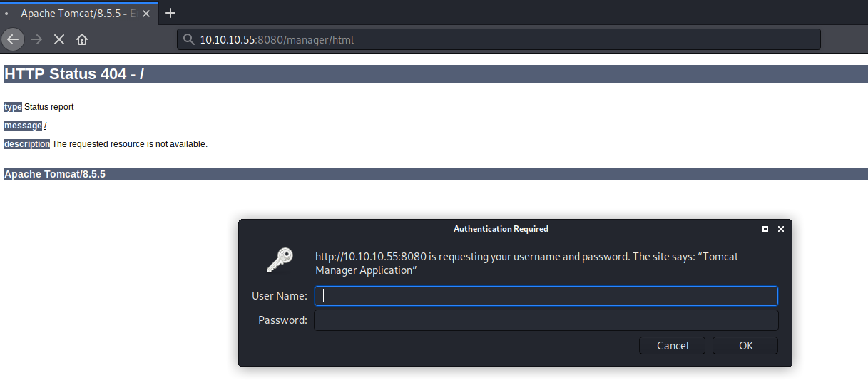This screenshot has width=868, height=388.
Task: Click the HTTP Status 404 heading
Action: [x=74, y=73]
